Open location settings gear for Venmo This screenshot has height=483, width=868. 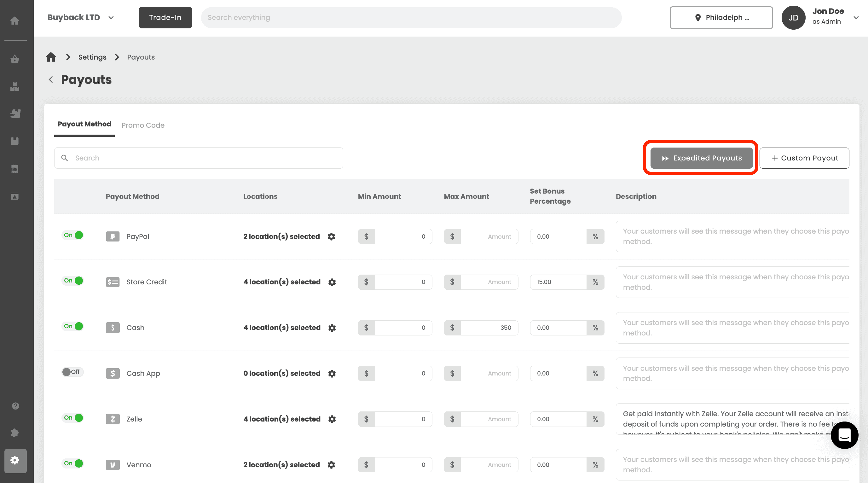click(x=331, y=465)
